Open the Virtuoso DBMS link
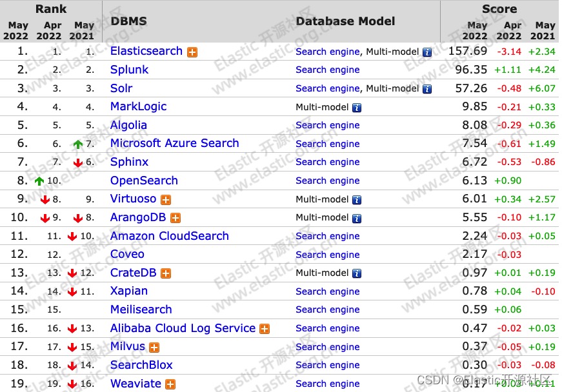The image size is (562, 392). (x=134, y=199)
